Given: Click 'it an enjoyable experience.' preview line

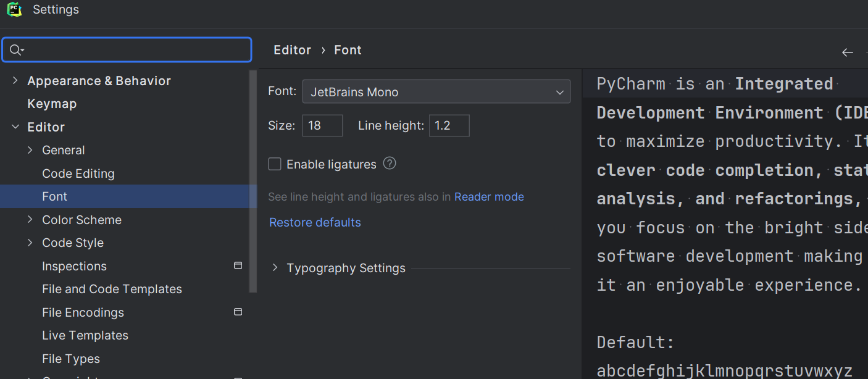Looking at the screenshot, I should [729, 285].
